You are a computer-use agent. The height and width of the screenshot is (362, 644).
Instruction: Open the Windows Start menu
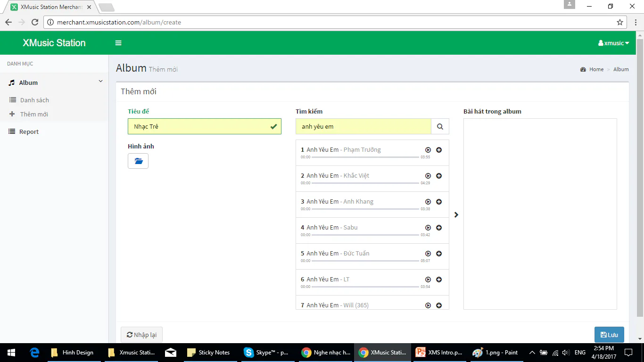click(11, 352)
